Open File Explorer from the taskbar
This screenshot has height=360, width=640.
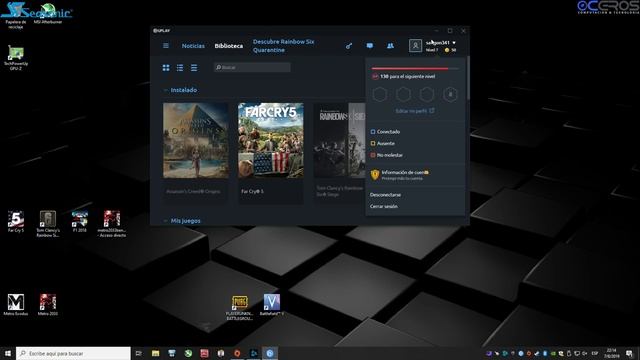coord(156,353)
